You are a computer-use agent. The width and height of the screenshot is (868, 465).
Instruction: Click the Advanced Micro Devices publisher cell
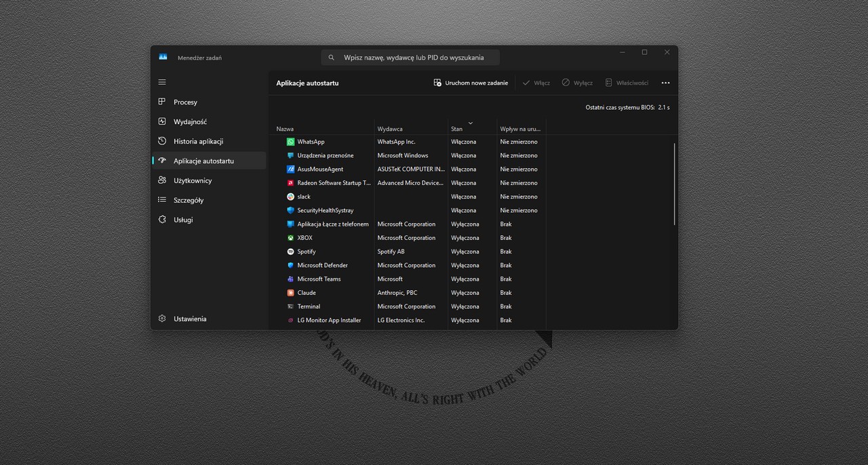click(x=411, y=183)
